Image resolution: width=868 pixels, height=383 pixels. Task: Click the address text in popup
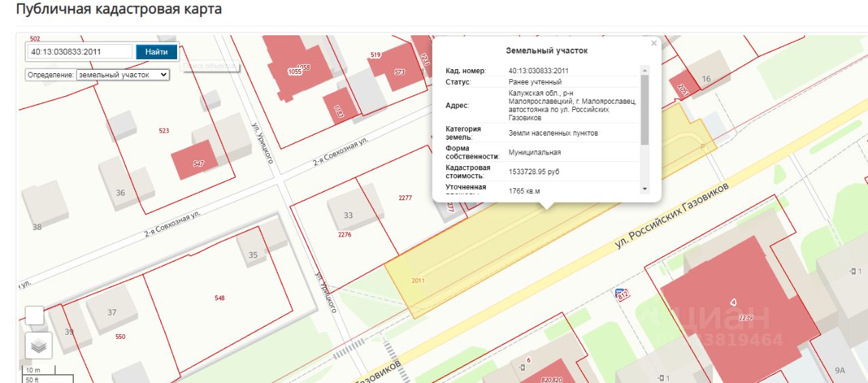coord(572,105)
